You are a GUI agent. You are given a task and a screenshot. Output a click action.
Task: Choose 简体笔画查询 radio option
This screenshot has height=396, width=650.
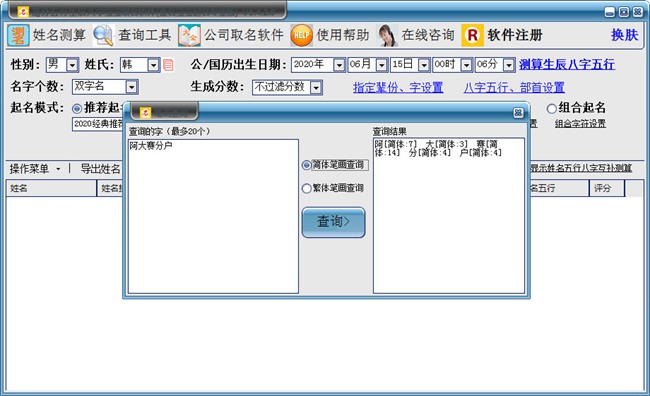(x=307, y=165)
